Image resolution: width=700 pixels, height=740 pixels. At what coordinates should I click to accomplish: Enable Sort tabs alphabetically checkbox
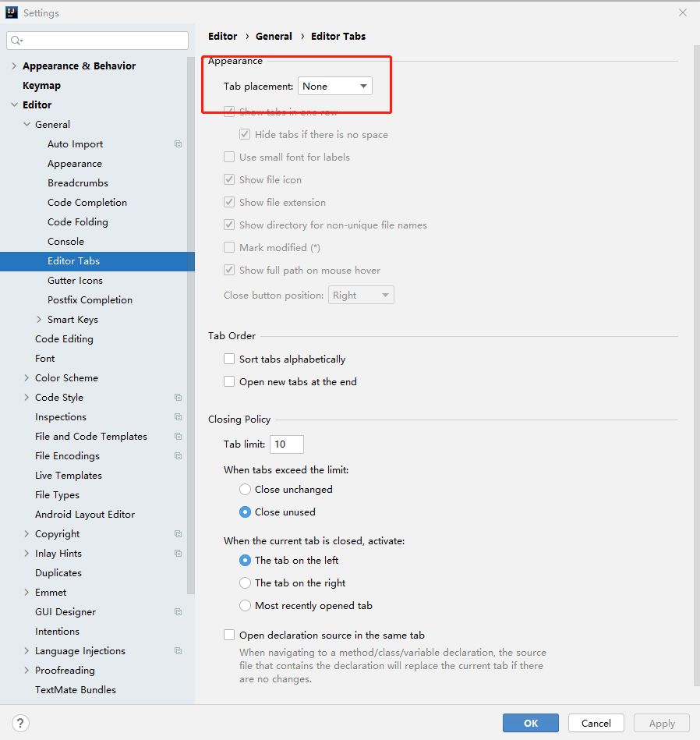[229, 359]
